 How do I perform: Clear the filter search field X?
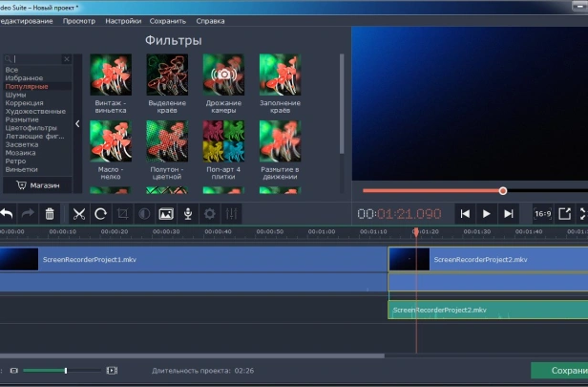(x=67, y=59)
